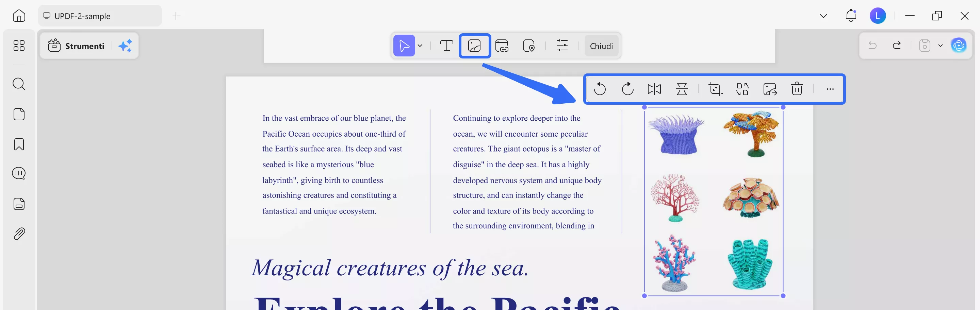
Task: Crop the selected image
Action: click(x=715, y=89)
